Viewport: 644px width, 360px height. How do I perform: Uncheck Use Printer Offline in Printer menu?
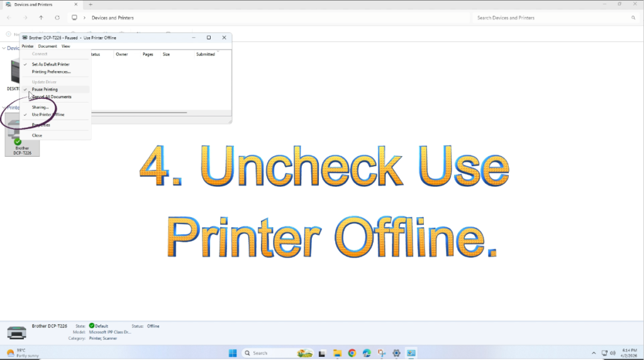[x=48, y=115]
